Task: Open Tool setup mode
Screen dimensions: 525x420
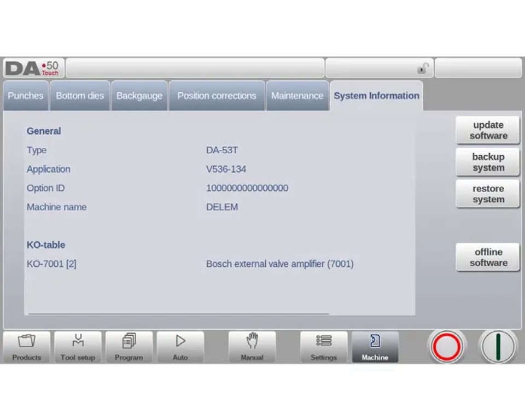Action: (78, 347)
